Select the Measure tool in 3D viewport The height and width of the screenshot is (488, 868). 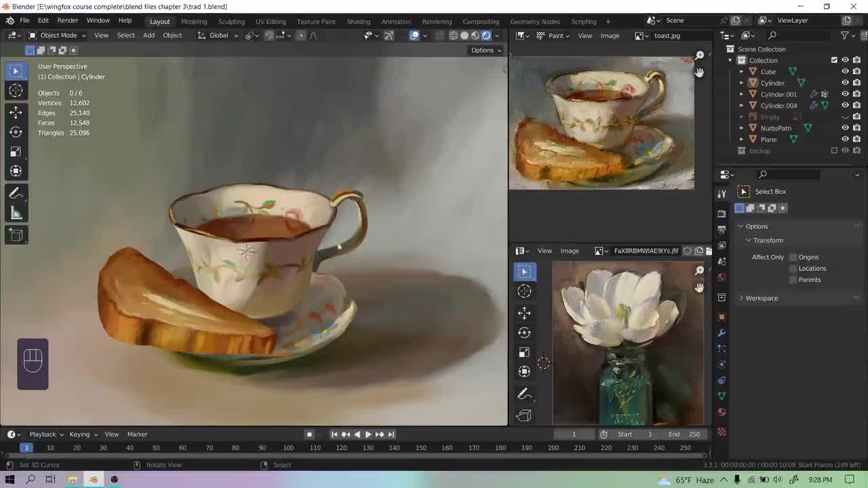(x=16, y=214)
